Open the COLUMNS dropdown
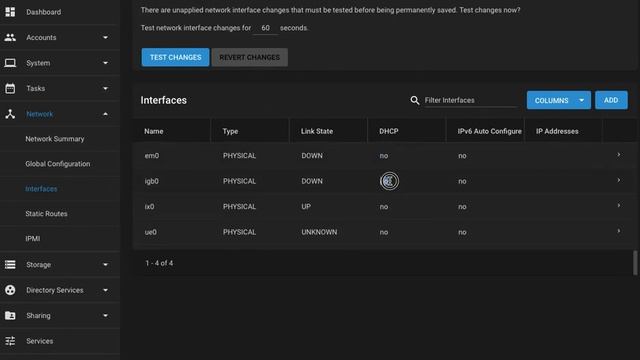 pyautogui.click(x=558, y=100)
